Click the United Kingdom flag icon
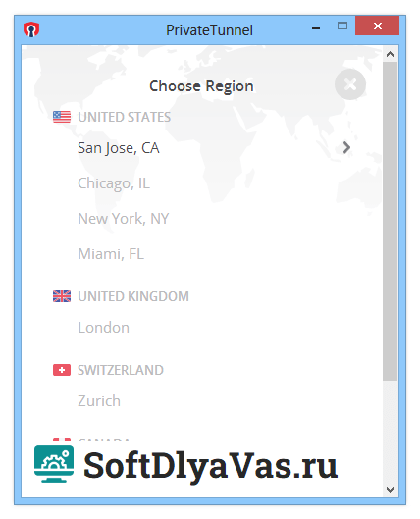The height and width of the screenshot is (519, 420). point(62,296)
